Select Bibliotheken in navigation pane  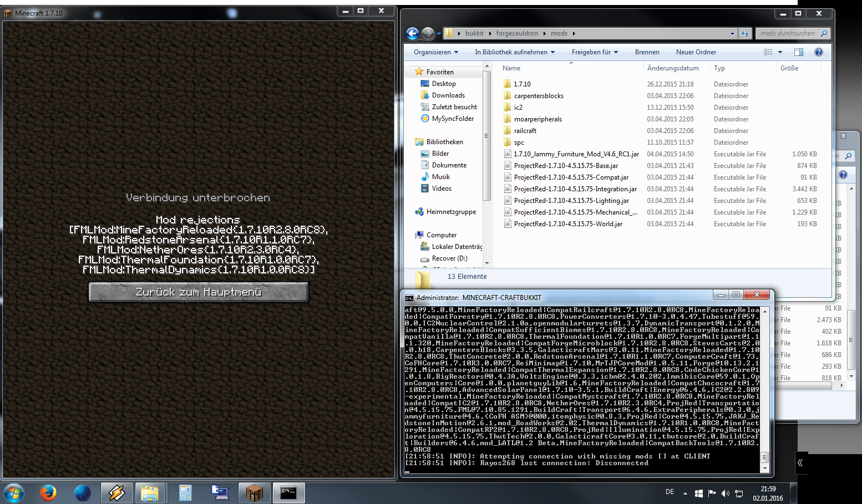click(x=444, y=142)
